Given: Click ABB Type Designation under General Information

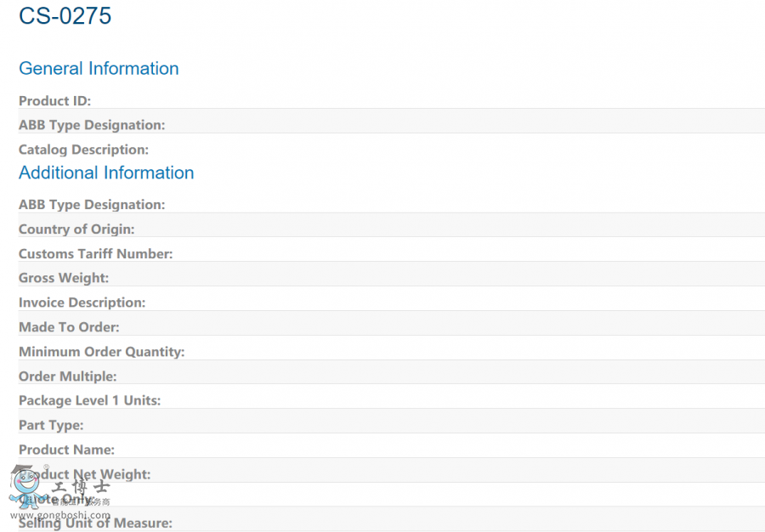Looking at the screenshot, I should click(92, 125).
